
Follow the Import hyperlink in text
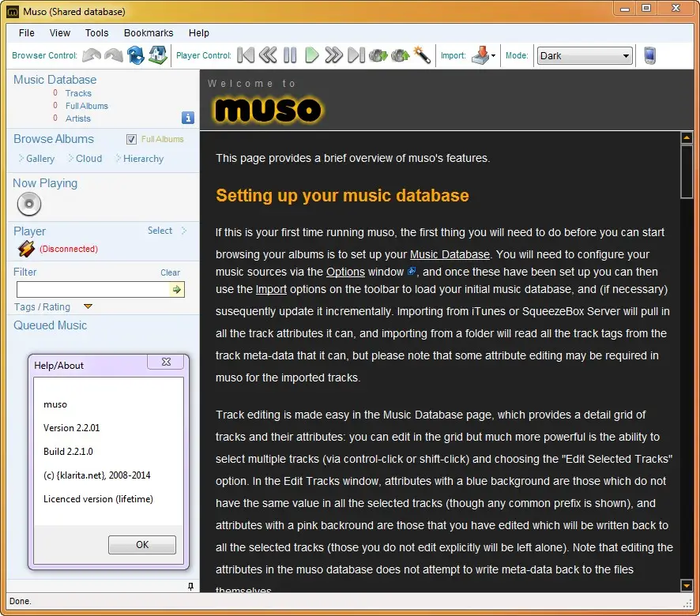[x=271, y=289]
